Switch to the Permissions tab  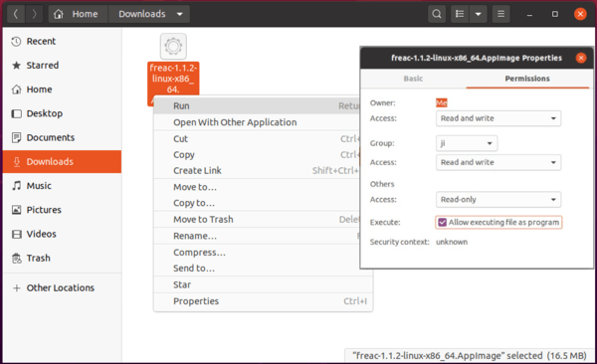coord(527,79)
